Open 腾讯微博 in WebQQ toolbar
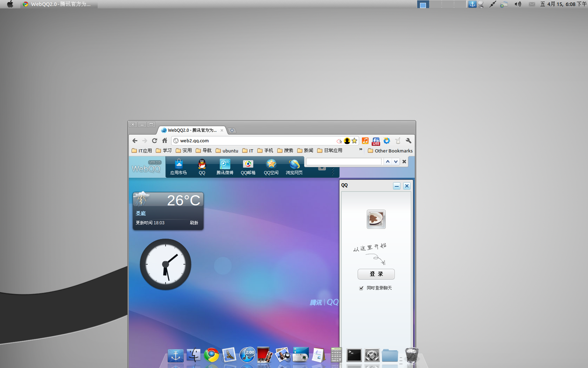Viewport: 588px width, 368px height. 225,167
